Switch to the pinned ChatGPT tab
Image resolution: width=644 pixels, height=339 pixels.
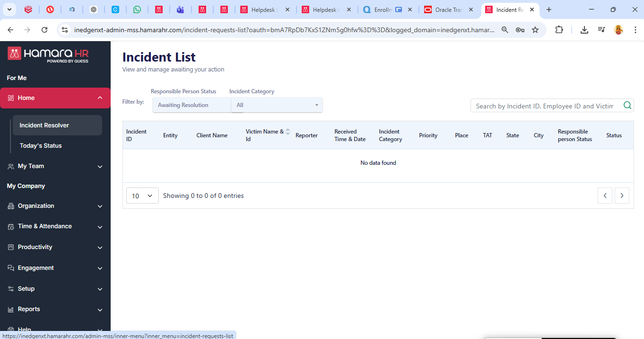[94, 9]
